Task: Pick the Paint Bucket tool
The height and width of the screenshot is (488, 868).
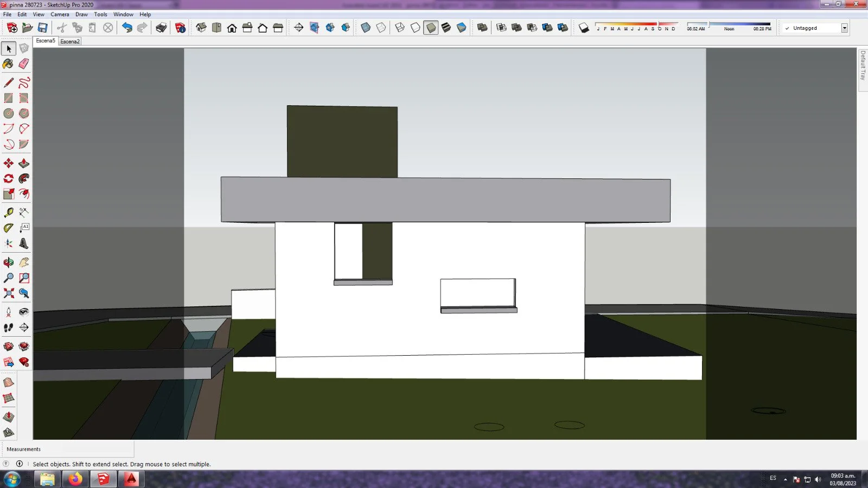Action: coord(9,64)
